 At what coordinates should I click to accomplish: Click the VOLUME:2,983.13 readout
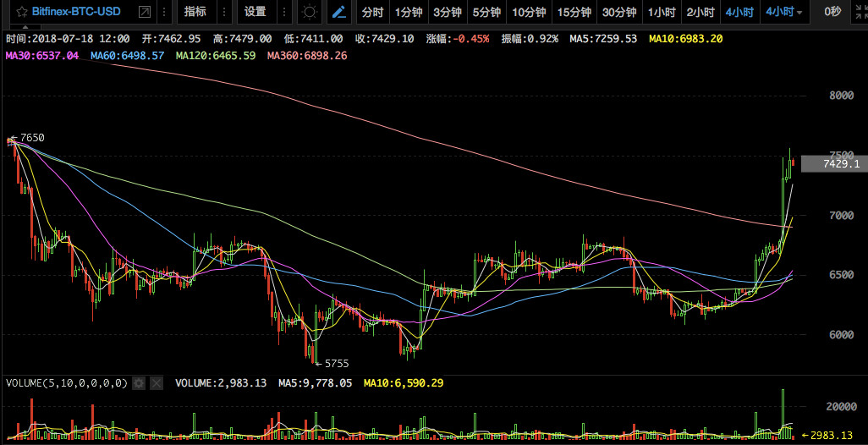tap(221, 383)
